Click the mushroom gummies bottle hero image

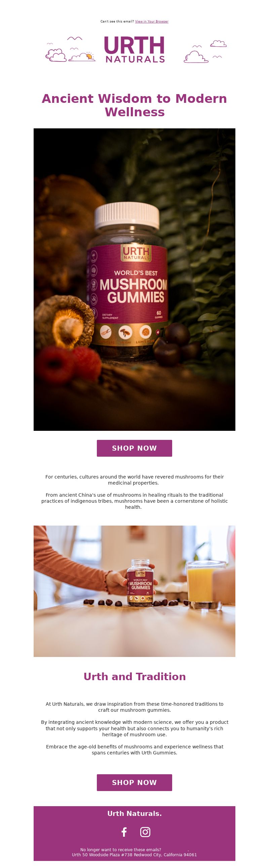[134, 279]
